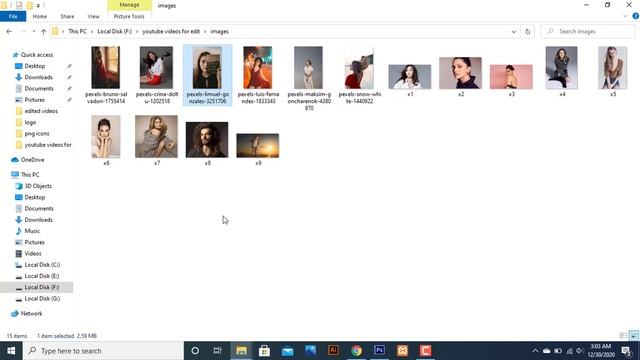Image resolution: width=640 pixels, height=360 pixels.
Task: Open the Windows Start menu
Action: pyautogui.click(x=11, y=351)
